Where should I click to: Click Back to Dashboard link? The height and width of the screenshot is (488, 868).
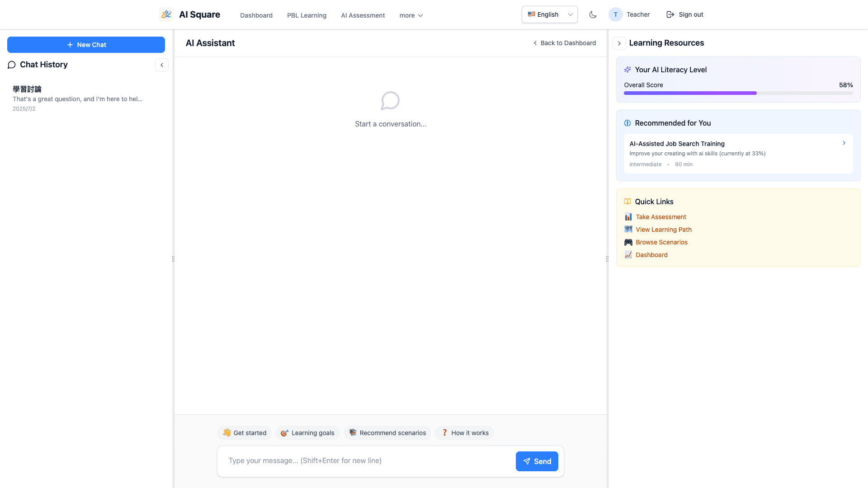click(x=564, y=43)
